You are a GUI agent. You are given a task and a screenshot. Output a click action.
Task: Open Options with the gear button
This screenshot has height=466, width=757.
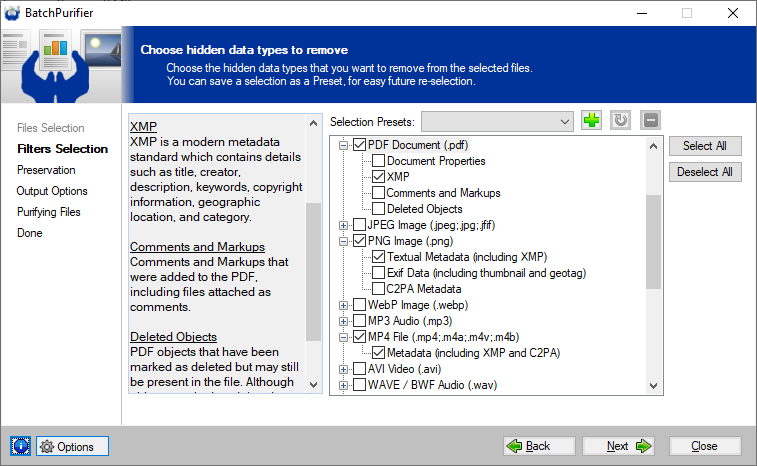click(72, 446)
